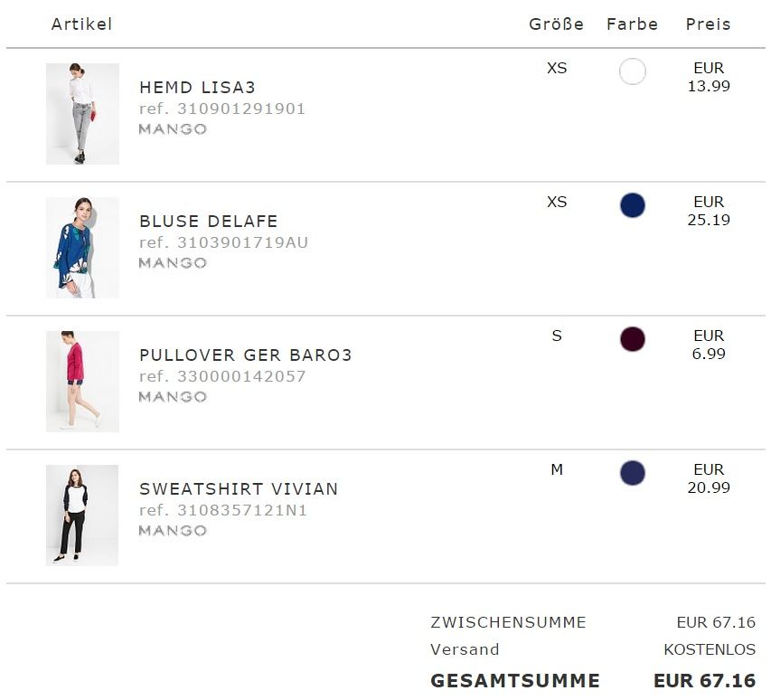Click the GESAMTSUMME total amount EUR 67.16
Image resolution: width=771 pixels, height=700 pixels.
point(704,681)
